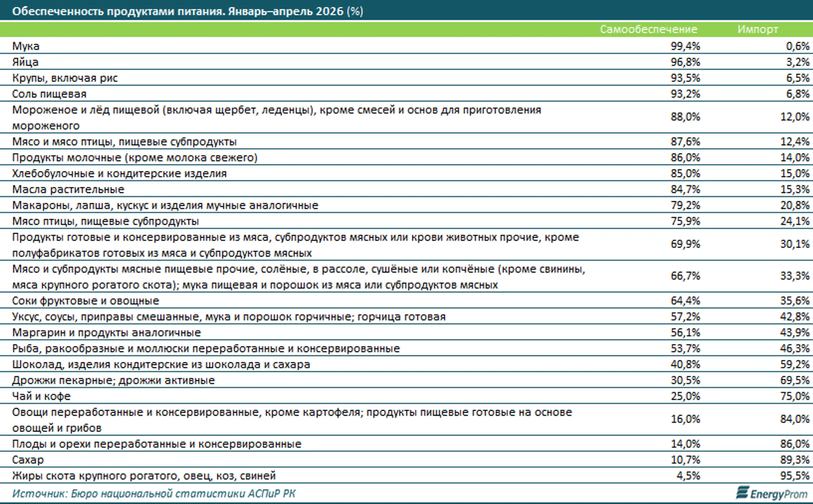The image size is (813, 504).
Task: Click 'Шоколад, изделия кондитерские' row label
Action: (161, 364)
